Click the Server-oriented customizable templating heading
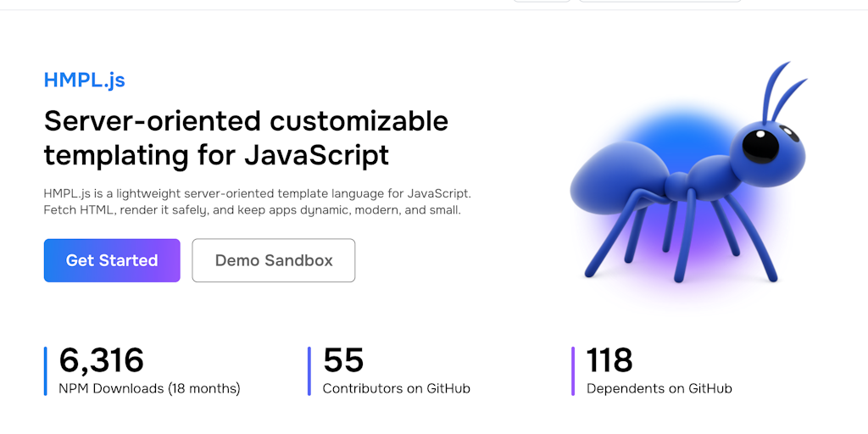Image resolution: width=868 pixels, height=434 pixels. pyautogui.click(x=246, y=137)
